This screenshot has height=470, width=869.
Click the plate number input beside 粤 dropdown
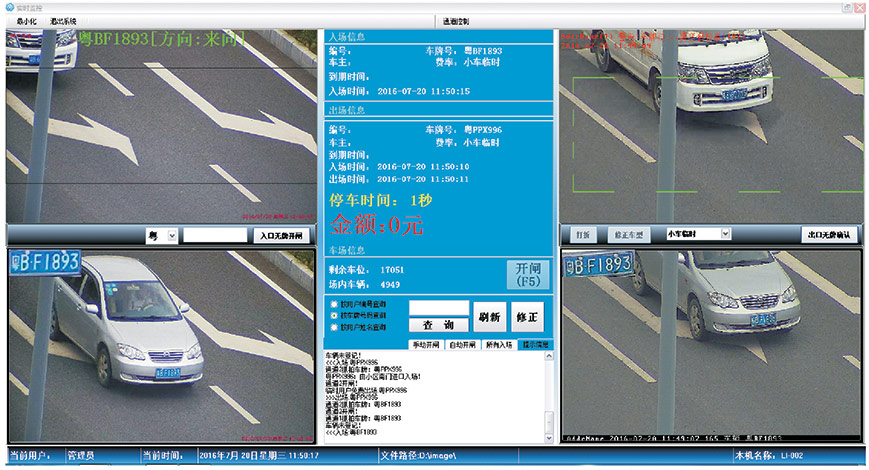215,236
